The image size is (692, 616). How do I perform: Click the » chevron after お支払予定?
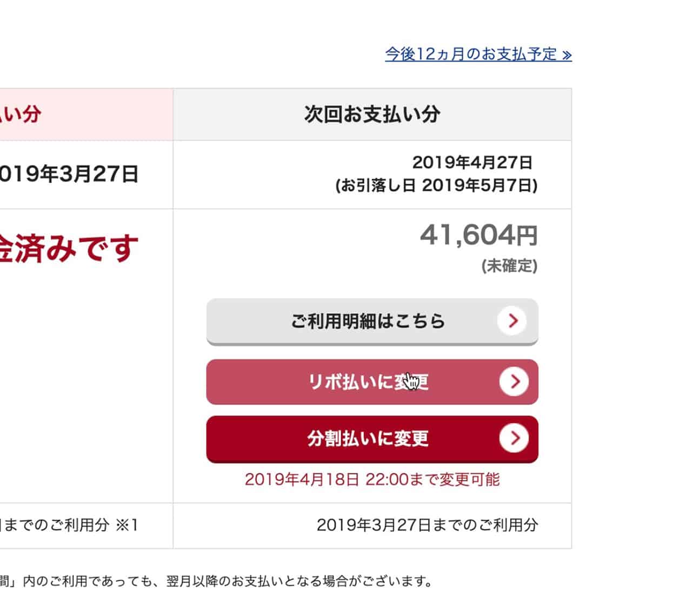tap(567, 55)
